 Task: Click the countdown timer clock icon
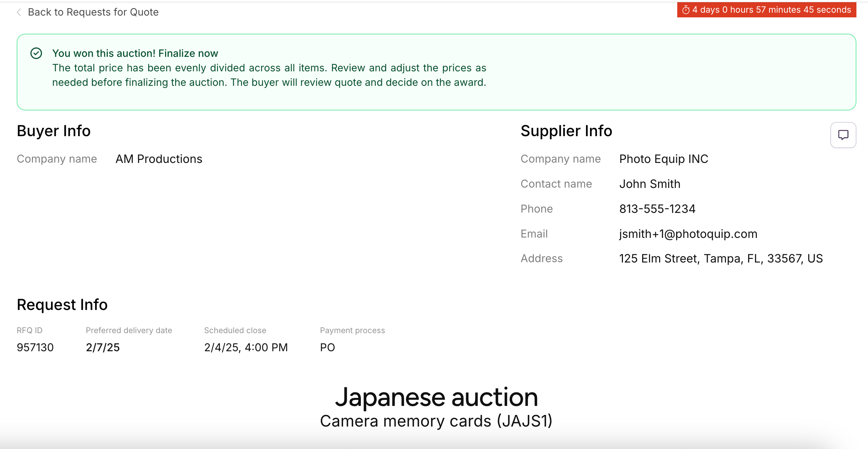click(686, 10)
